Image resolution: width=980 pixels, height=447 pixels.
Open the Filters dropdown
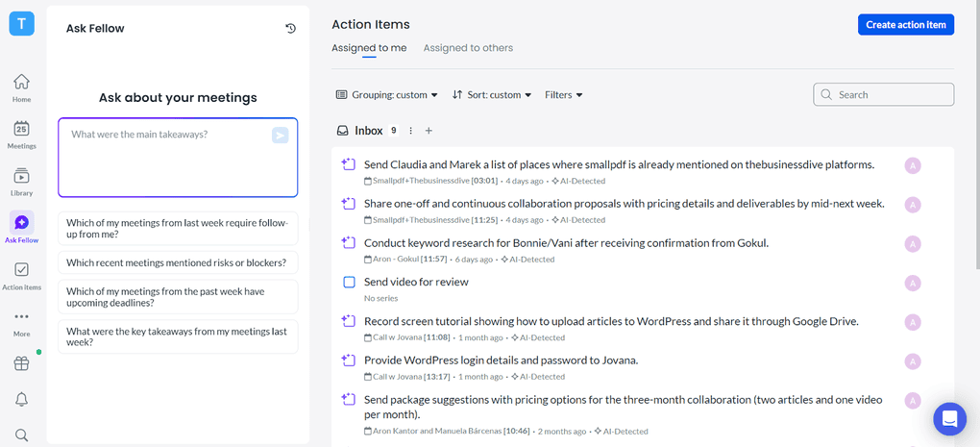[x=563, y=95]
